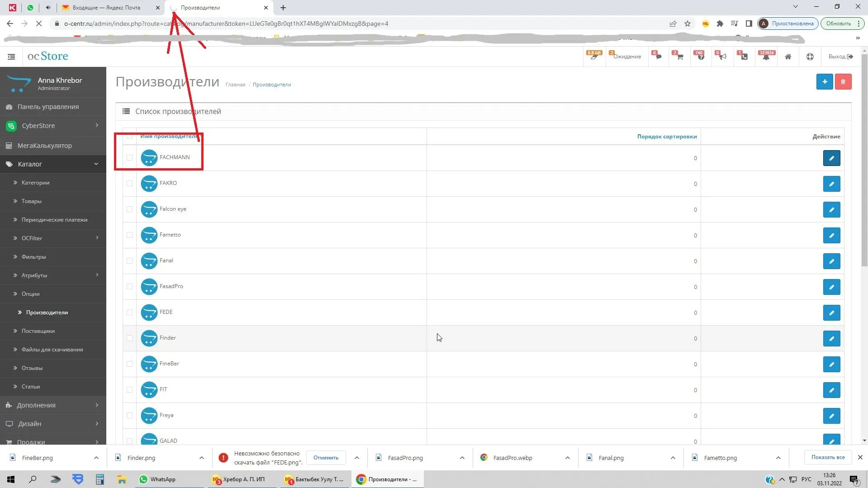Expand the OCFilter submenu
Image resolution: width=868 pixels, height=488 pixels.
point(53,238)
